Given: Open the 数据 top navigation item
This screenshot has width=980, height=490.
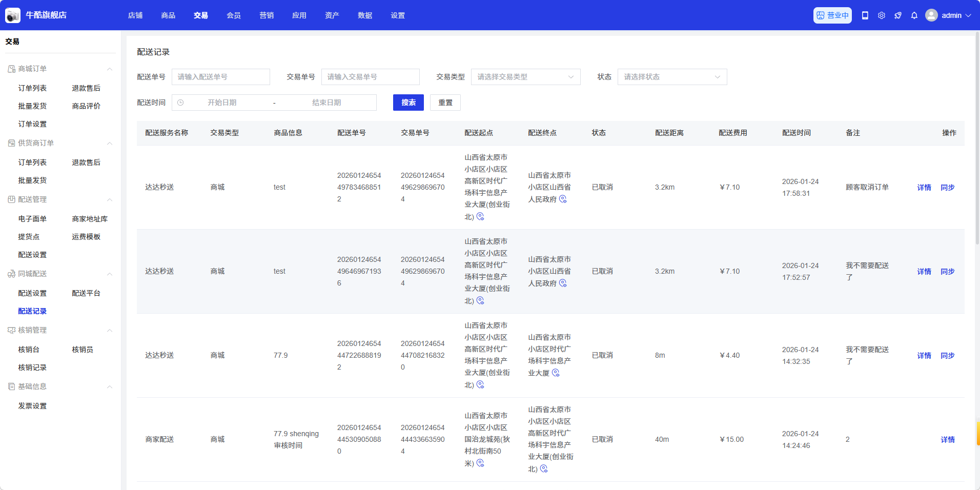Looking at the screenshot, I should (365, 15).
